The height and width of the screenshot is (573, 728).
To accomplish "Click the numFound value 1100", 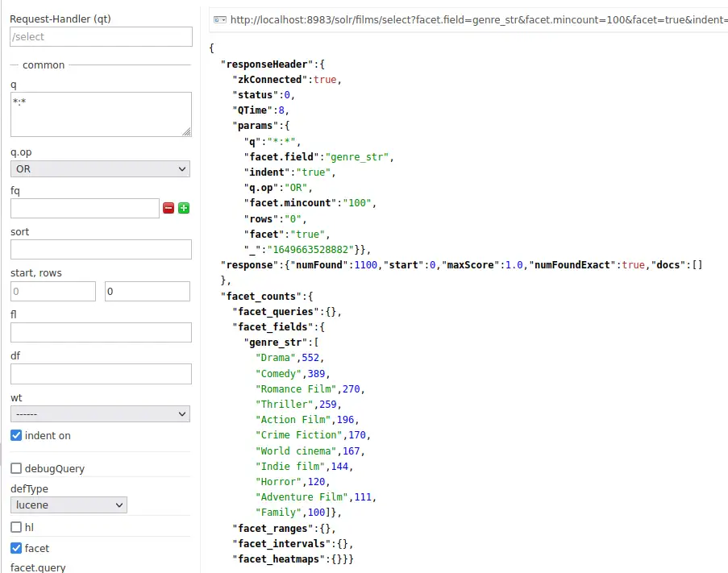I will tap(366, 265).
